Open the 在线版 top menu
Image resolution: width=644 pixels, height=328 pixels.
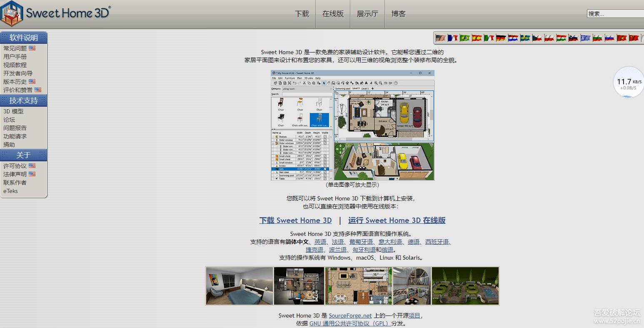333,14
